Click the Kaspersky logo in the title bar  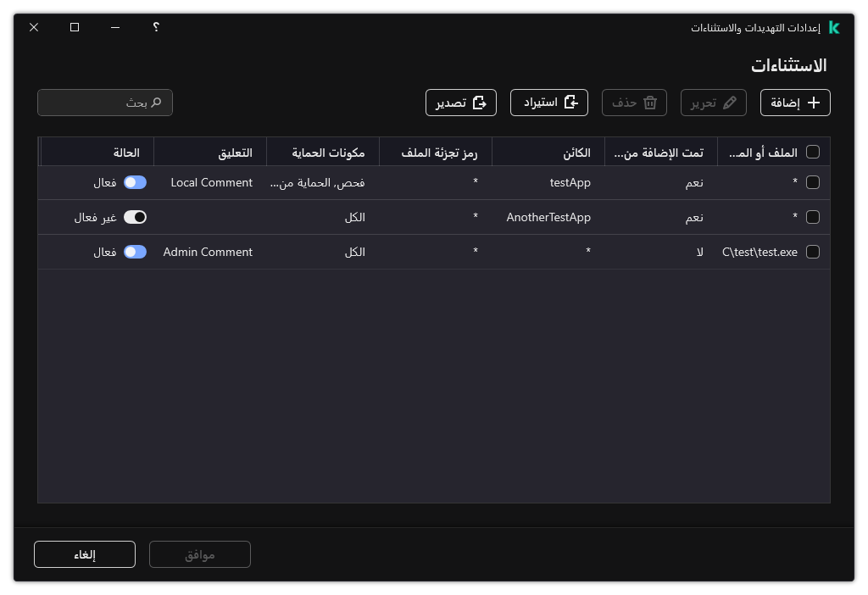(833, 27)
